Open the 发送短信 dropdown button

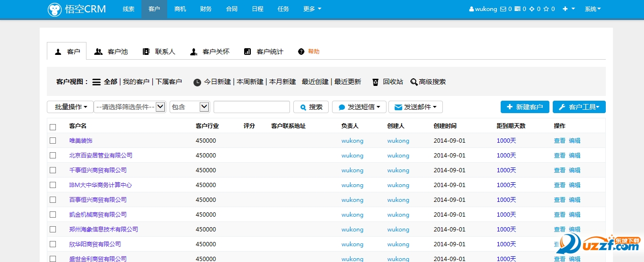coord(359,107)
